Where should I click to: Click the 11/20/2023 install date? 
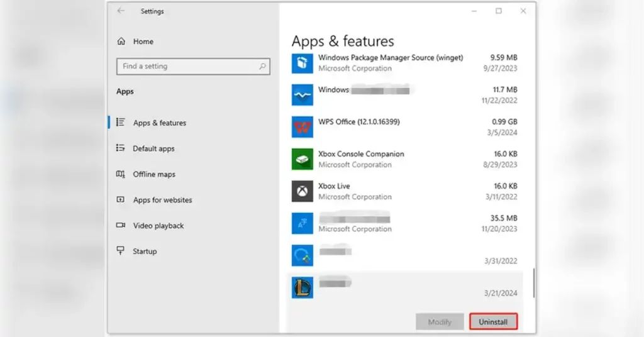(x=499, y=229)
